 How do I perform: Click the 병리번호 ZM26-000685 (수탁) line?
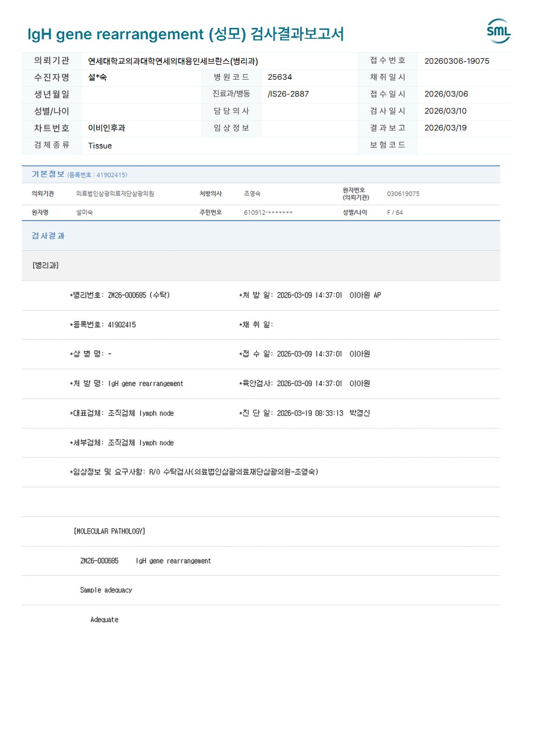[x=119, y=296]
